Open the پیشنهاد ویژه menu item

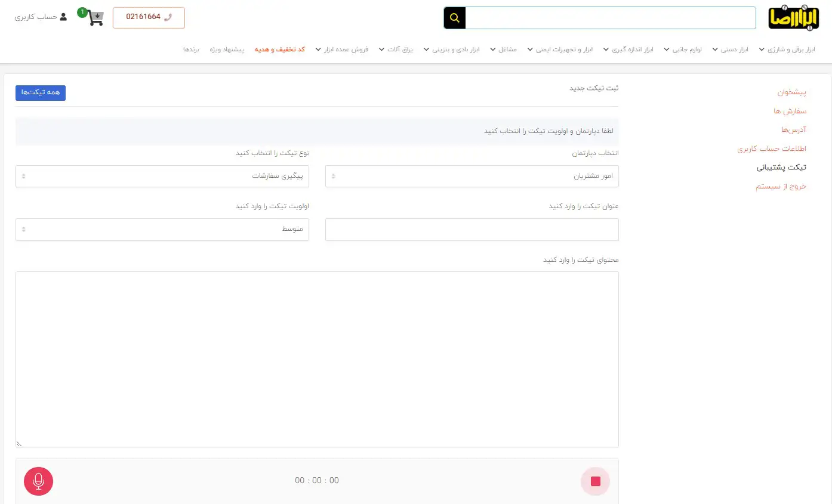[227, 50]
